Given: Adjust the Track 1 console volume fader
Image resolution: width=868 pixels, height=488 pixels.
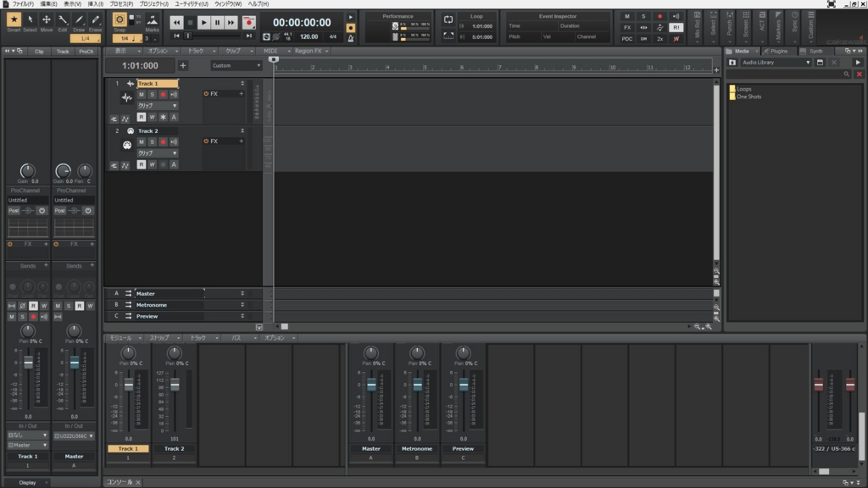Looking at the screenshot, I should [129, 385].
